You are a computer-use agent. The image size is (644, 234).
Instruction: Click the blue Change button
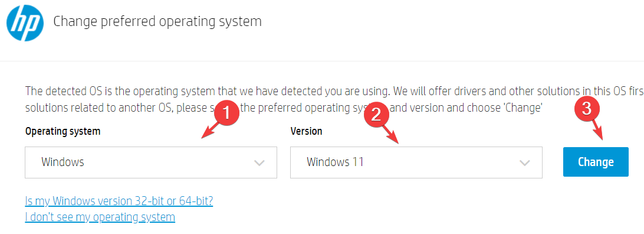pos(596,162)
